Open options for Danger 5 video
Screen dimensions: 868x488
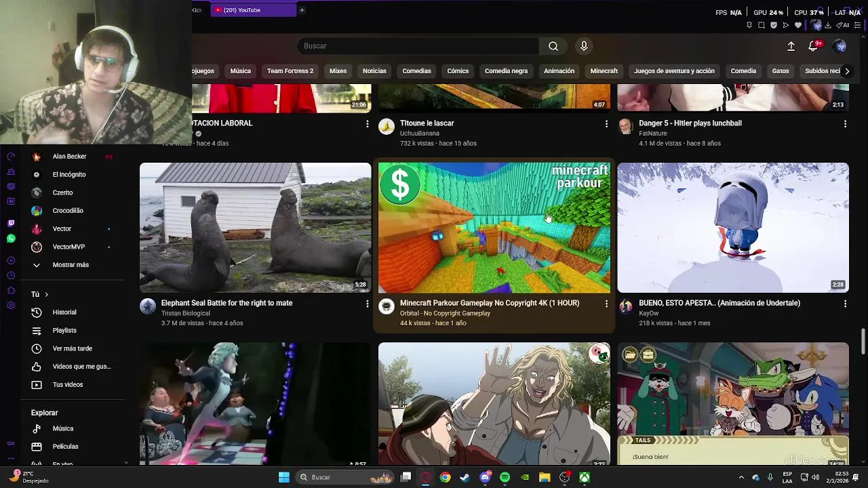coord(845,124)
